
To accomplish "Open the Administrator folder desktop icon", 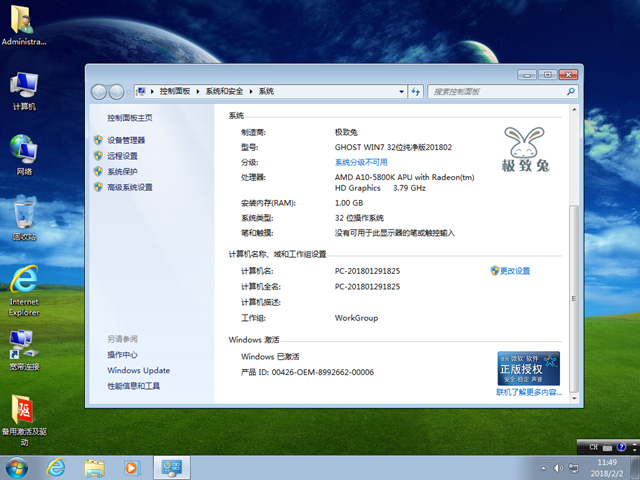I will 23,25.
